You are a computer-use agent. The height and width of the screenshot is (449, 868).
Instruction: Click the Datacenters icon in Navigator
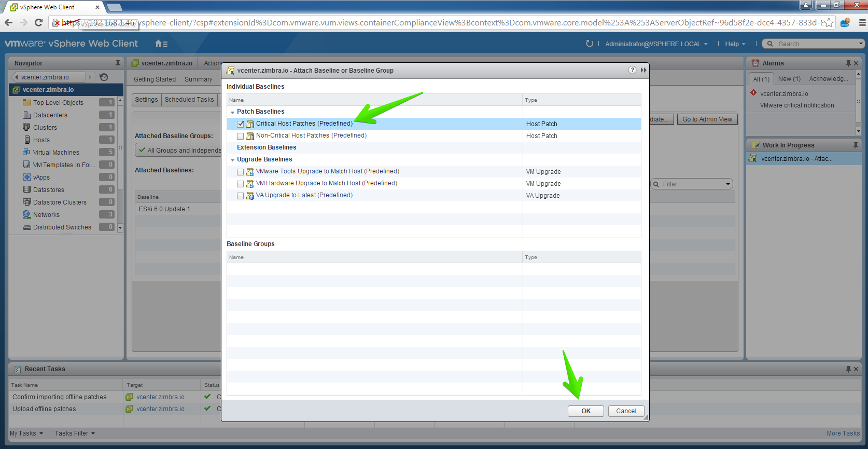point(27,115)
